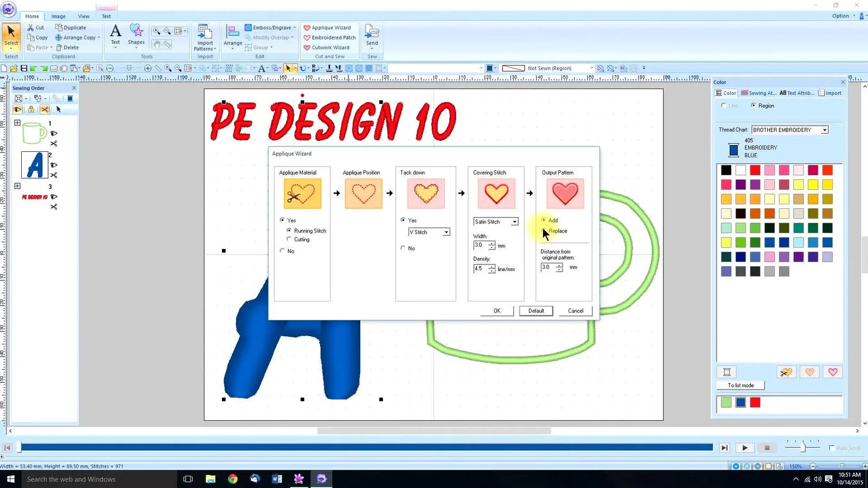Pick the black color swatch
This screenshot has width=868, height=488.
(726, 170)
